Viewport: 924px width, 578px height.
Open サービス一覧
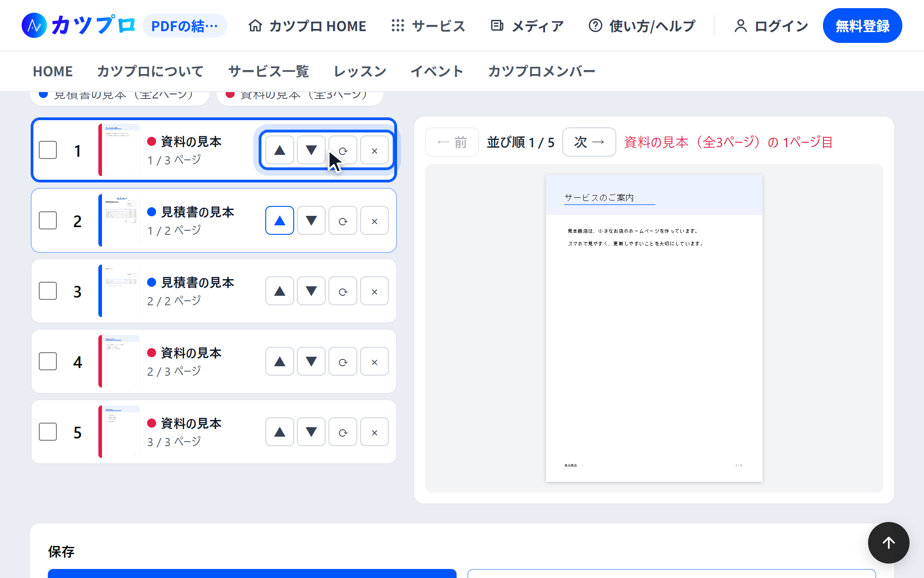click(268, 71)
